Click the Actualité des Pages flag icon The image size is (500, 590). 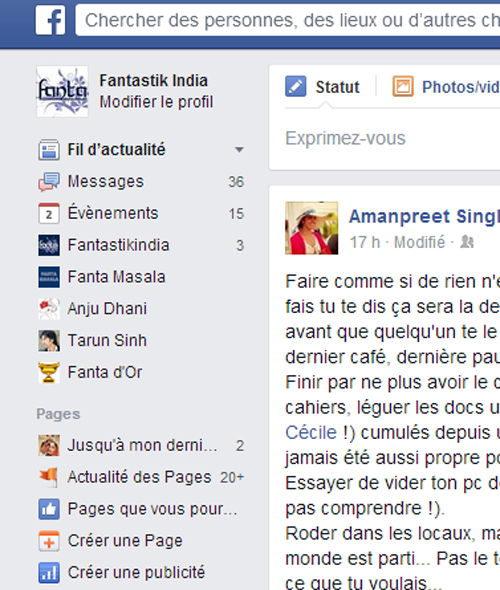pyautogui.click(x=49, y=477)
